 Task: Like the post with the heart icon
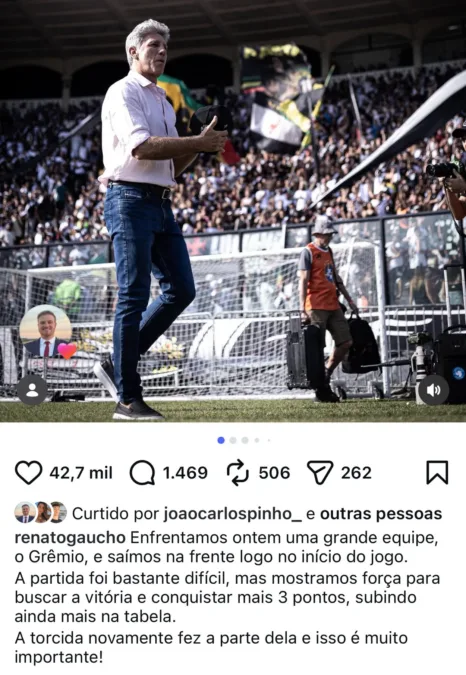coord(28,473)
